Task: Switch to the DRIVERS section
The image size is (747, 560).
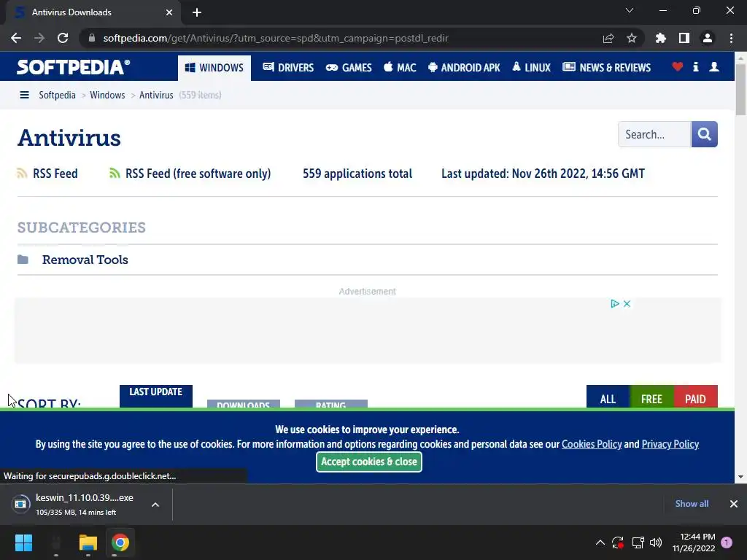Action: (x=288, y=68)
